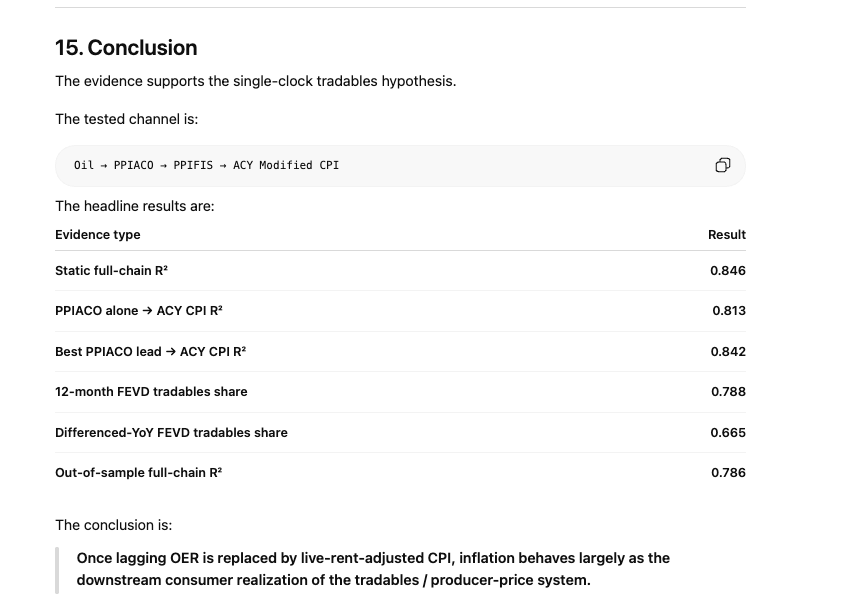This screenshot has height=606, width=860.
Task: Click the Oil → PPIACO channel code text
Action: tap(206, 165)
